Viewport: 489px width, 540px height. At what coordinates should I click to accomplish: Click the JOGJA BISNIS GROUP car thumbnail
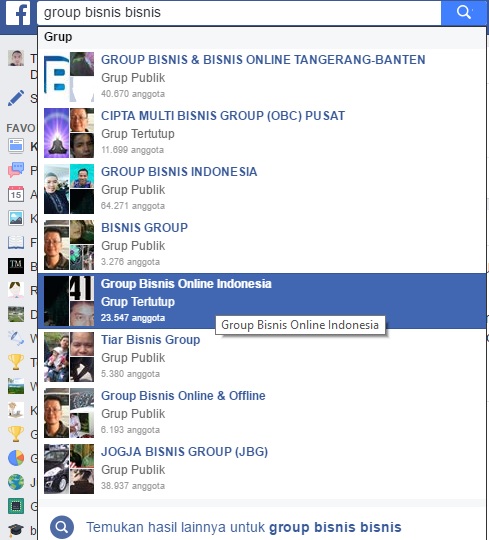click(x=69, y=469)
